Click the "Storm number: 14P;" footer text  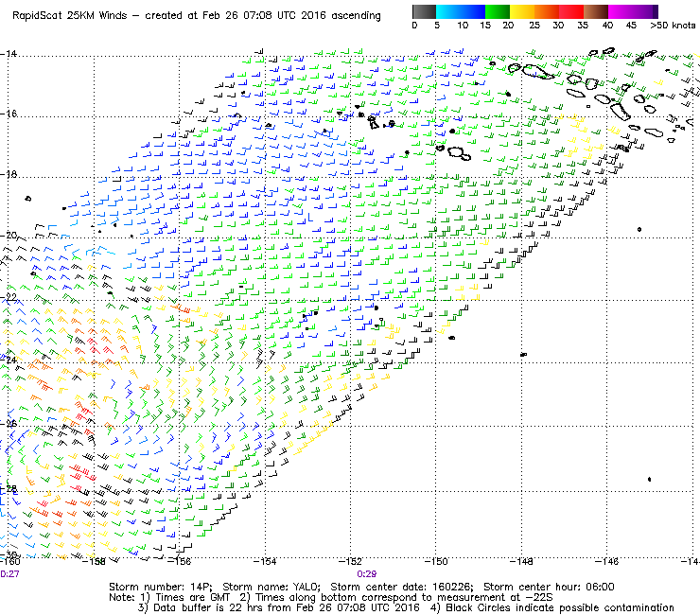(x=160, y=587)
